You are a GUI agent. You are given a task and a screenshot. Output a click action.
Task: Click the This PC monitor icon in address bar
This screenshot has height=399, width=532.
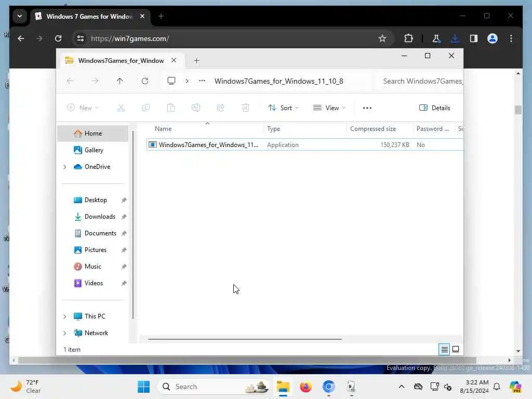pos(171,81)
